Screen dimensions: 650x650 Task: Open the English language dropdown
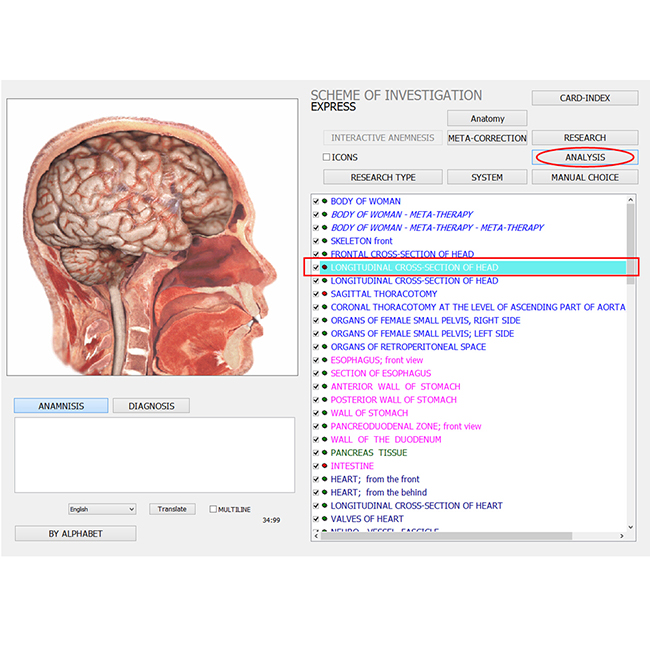102,509
